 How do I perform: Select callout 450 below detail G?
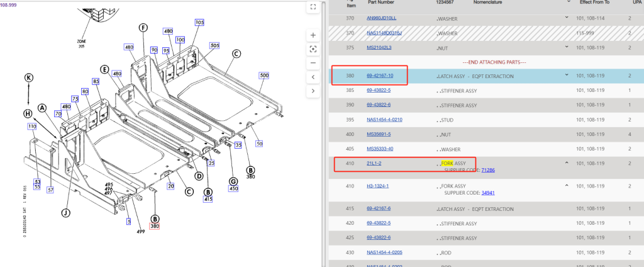[233, 189]
